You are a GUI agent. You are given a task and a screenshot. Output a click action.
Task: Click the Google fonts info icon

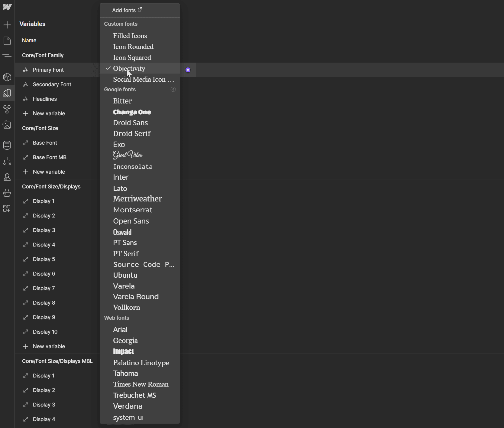click(x=173, y=90)
